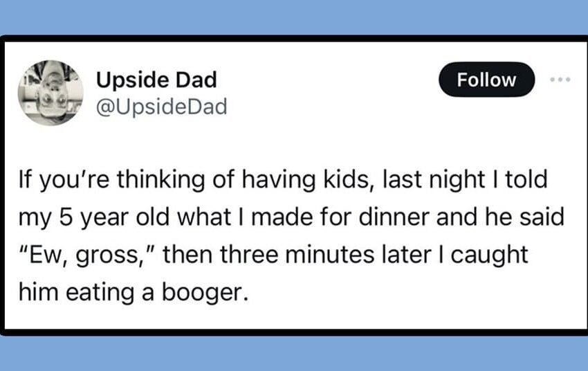Image resolution: width=588 pixels, height=371 pixels.
Task: Click the blue background above the tweet card
Action: coord(294,17)
